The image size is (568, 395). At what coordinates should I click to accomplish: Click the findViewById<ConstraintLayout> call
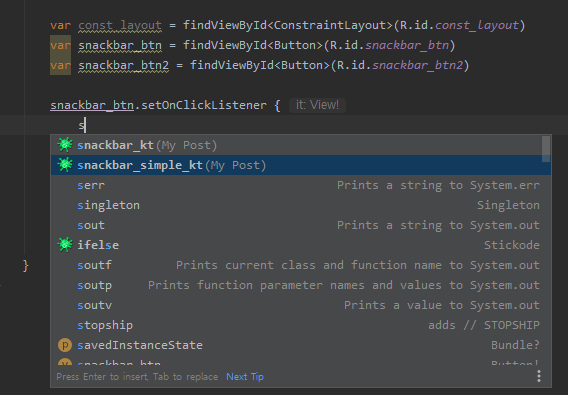(x=288, y=25)
